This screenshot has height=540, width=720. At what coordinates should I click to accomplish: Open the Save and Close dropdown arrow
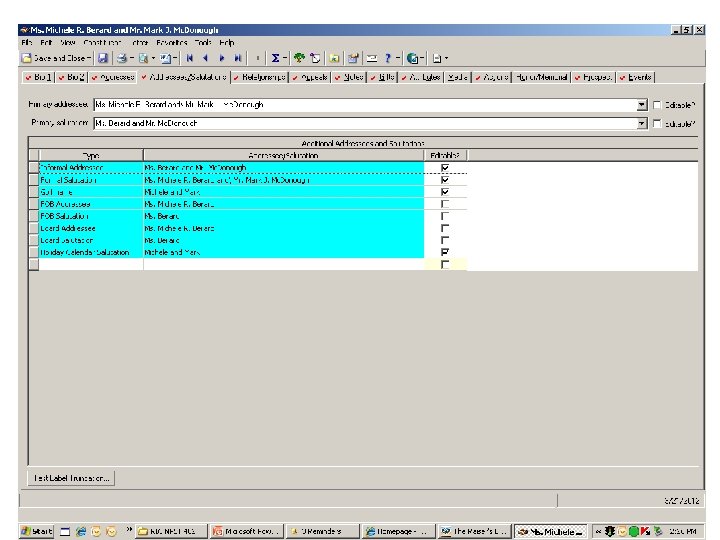click(89, 58)
